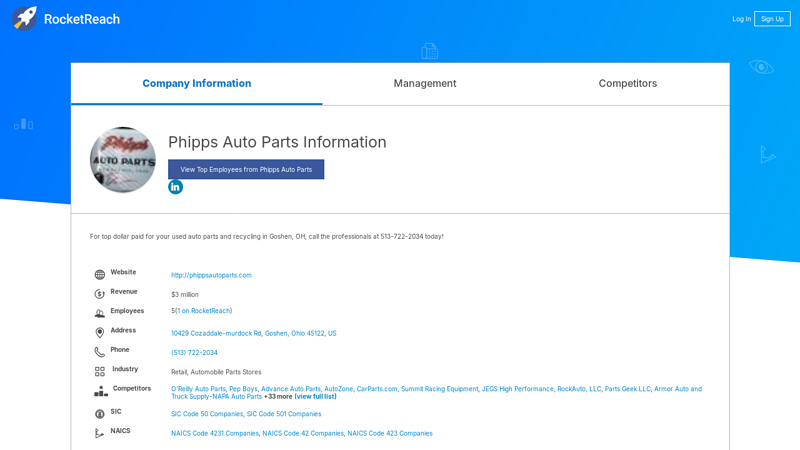800x450 pixels.
Task: Open Advance Auto Parts competitor link
Action: pos(291,389)
